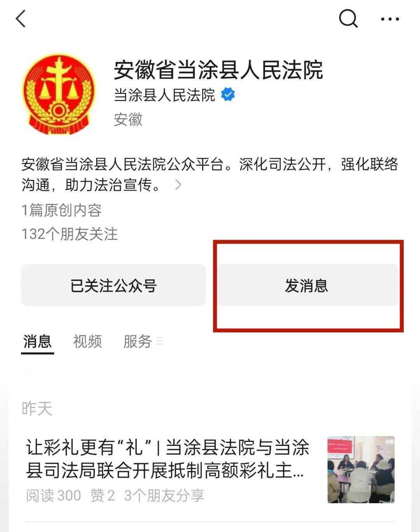Tap the 当涂县人民法院 verified name
420x532 pixels.
164,95
